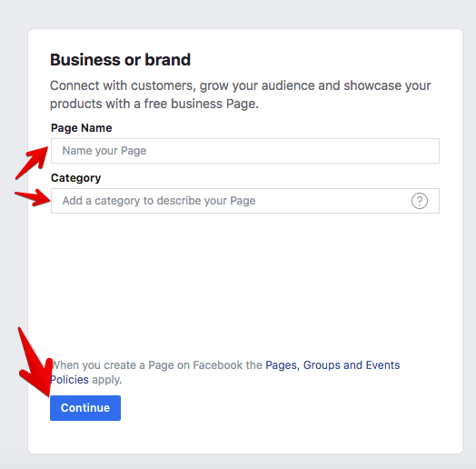Click the words 'grow your audience' in the description

(x=259, y=85)
